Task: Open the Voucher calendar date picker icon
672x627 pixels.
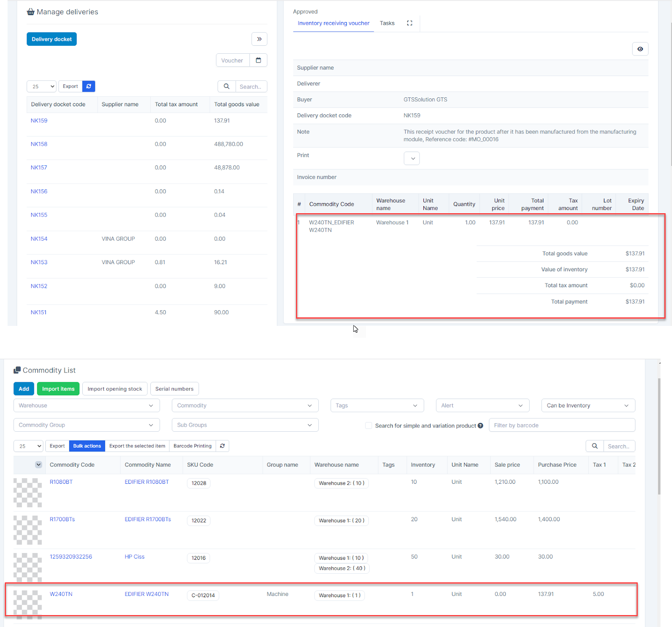Action: pyautogui.click(x=258, y=60)
